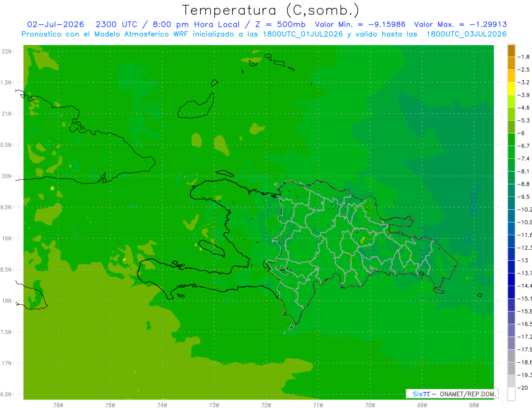Click the dark orange swatch atop the color scale
The height and width of the screenshot is (411, 532).
point(511,51)
